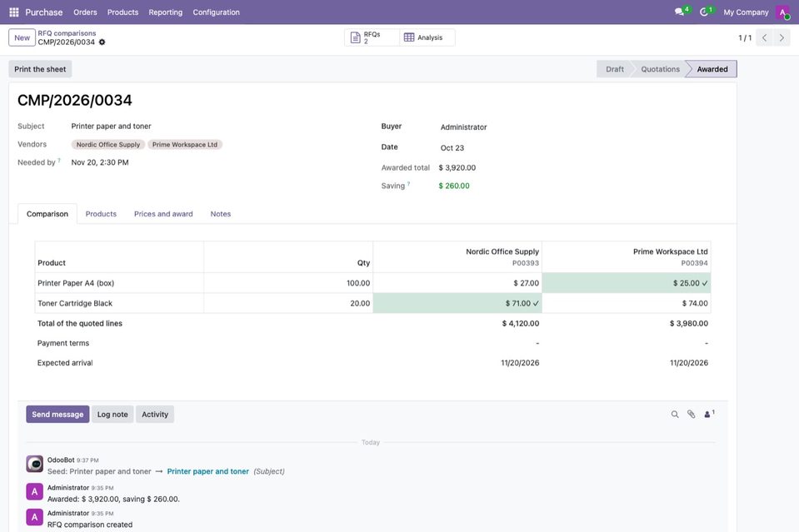Switch to the Comparison tab
The image size is (799, 532).
pos(47,214)
